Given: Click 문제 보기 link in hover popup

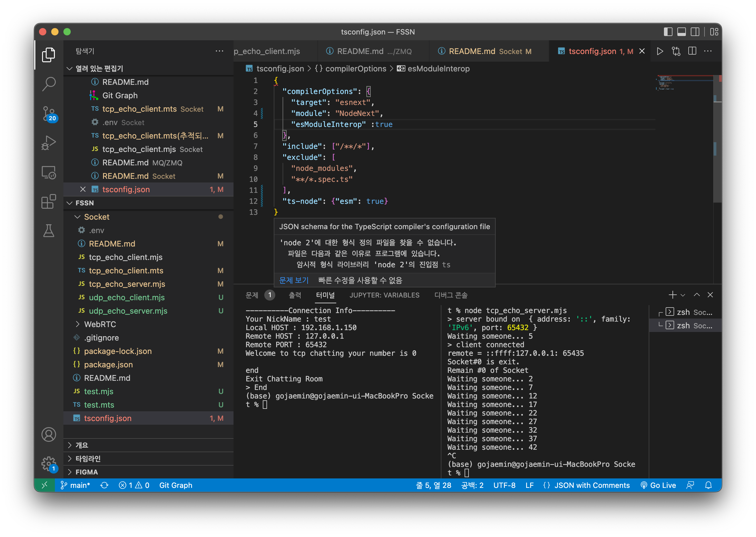Looking at the screenshot, I should coord(294,280).
